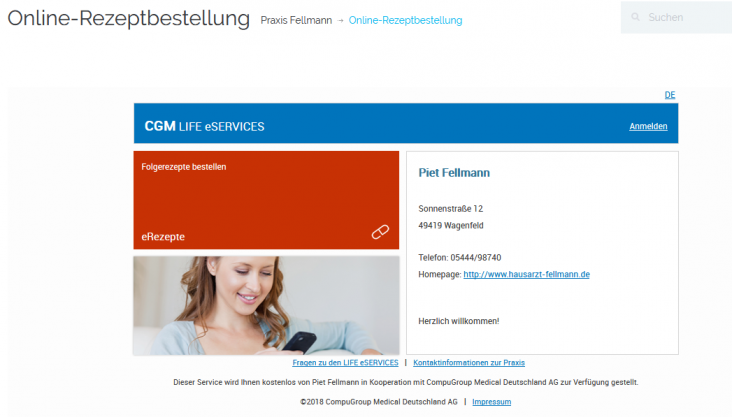Screen dimensions: 732x417
Task: Select the eRezepte label on red tile
Action: (x=163, y=237)
